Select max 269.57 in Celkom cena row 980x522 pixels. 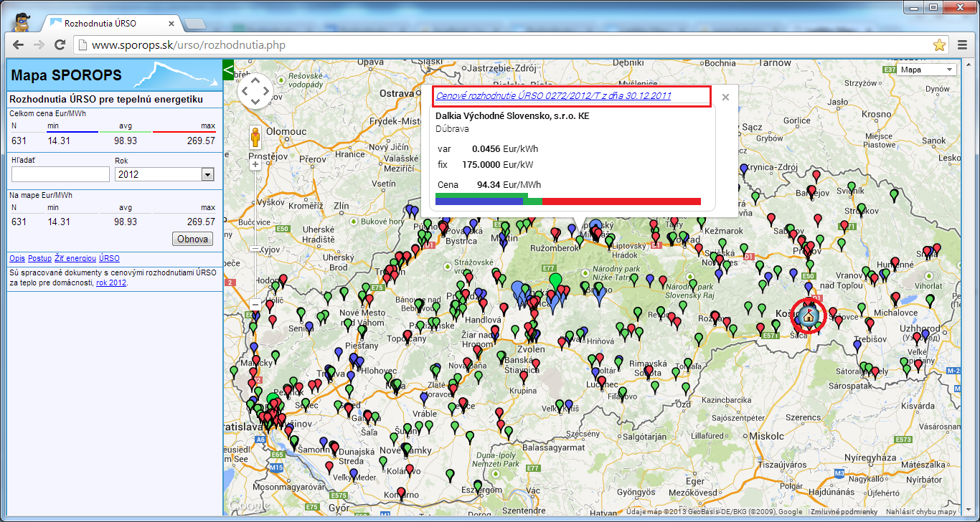201,141
